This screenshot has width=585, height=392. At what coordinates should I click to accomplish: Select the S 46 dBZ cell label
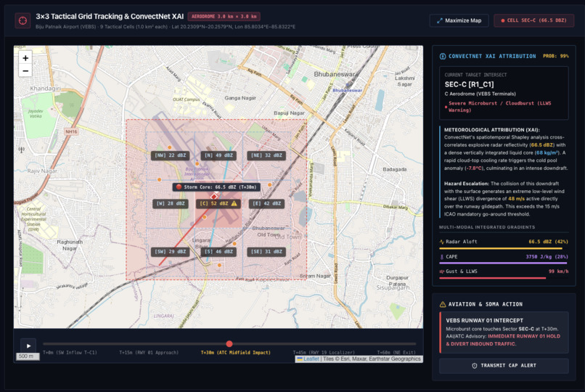point(218,252)
